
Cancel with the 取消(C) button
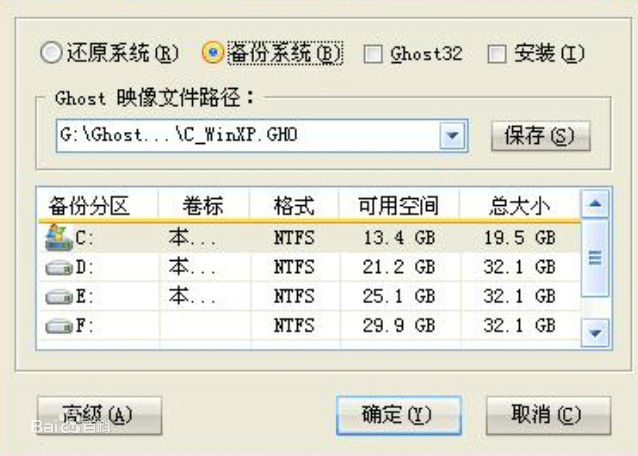click(548, 415)
